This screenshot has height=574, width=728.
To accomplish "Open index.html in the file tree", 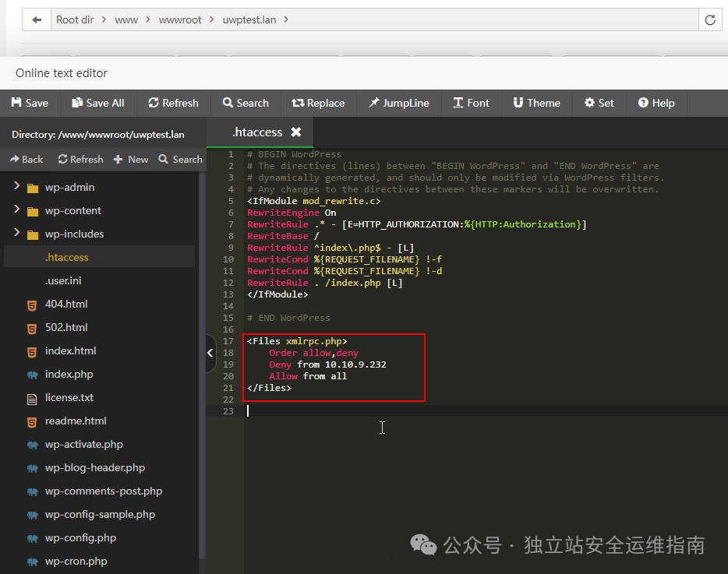I will pos(71,350).
